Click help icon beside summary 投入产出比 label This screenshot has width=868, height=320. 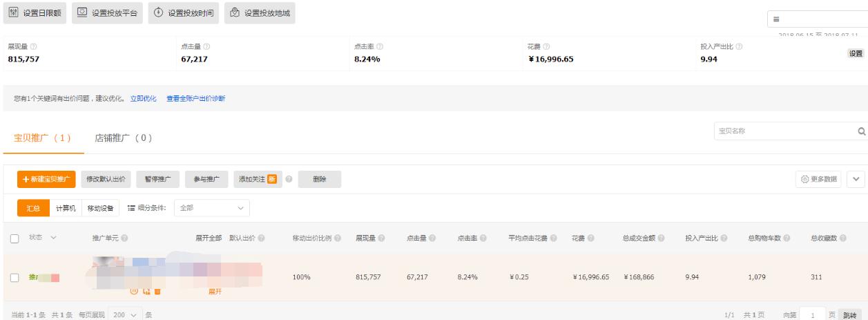tap(740, 46)
